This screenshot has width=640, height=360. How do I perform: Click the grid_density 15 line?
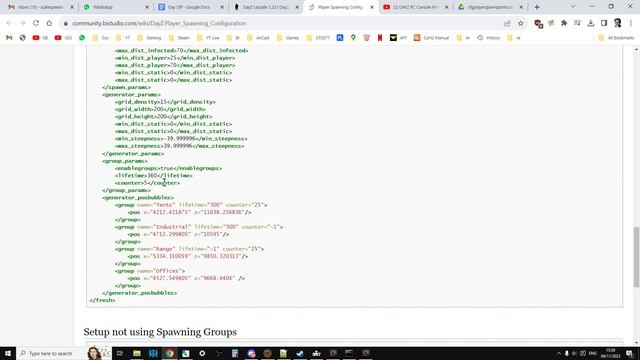165,102
